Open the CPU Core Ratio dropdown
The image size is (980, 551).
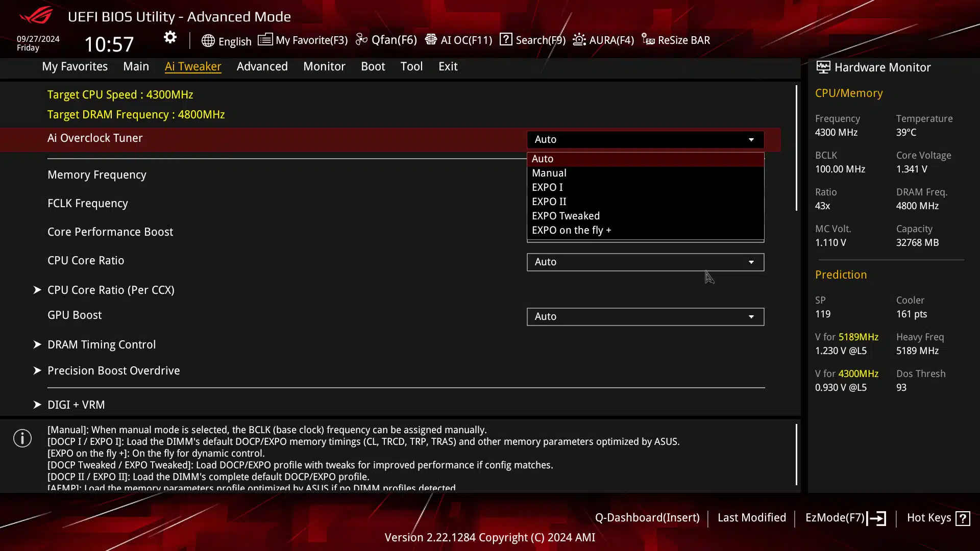(645, 262)
